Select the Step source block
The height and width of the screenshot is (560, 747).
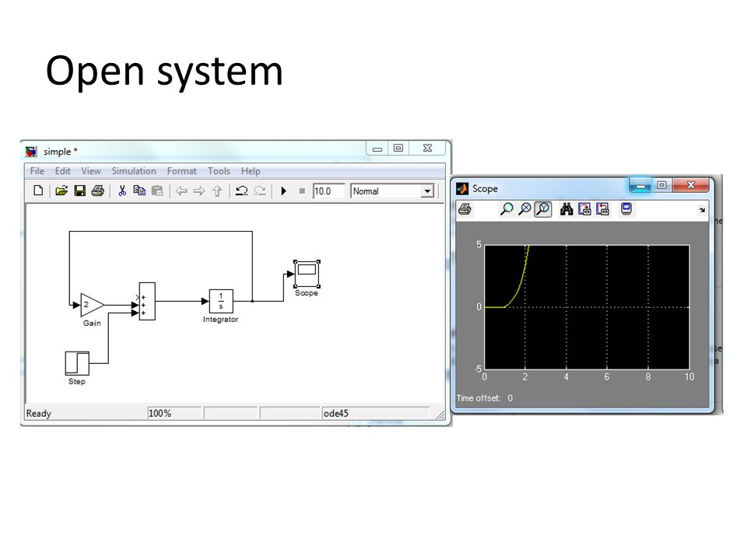tap(77, 363)
